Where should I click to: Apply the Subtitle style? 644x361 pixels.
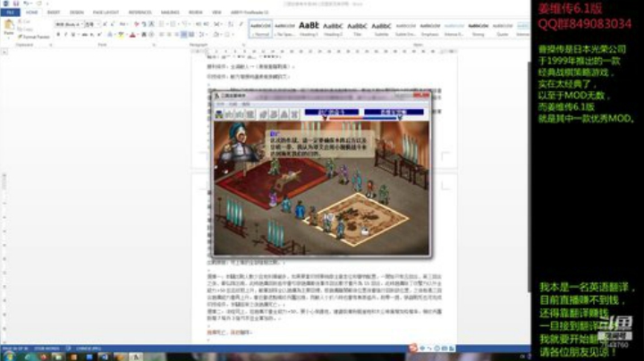[x=382, y=29]
